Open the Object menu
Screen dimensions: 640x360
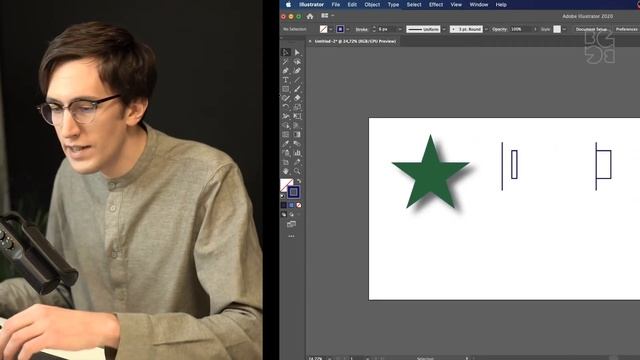pos(372,4)
